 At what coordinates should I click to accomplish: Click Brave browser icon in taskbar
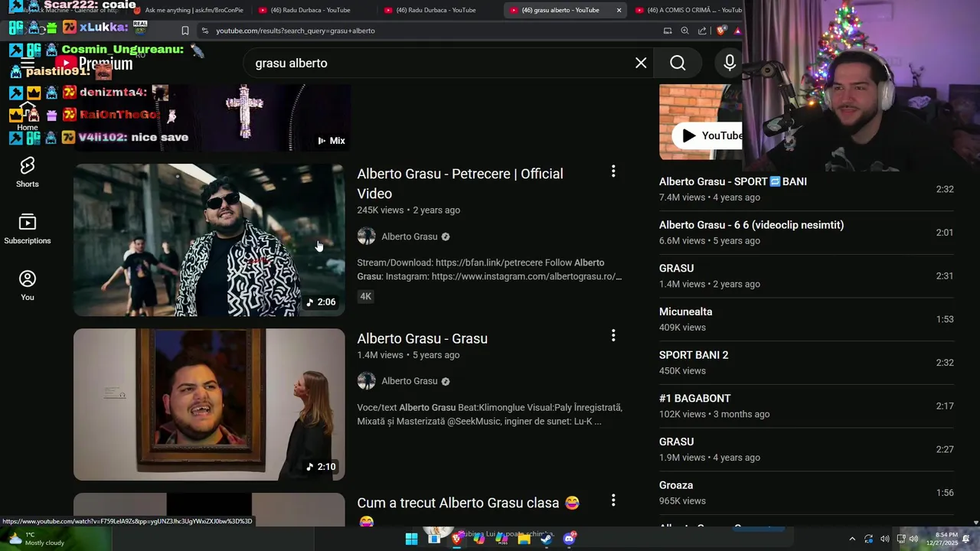point(457,539)
